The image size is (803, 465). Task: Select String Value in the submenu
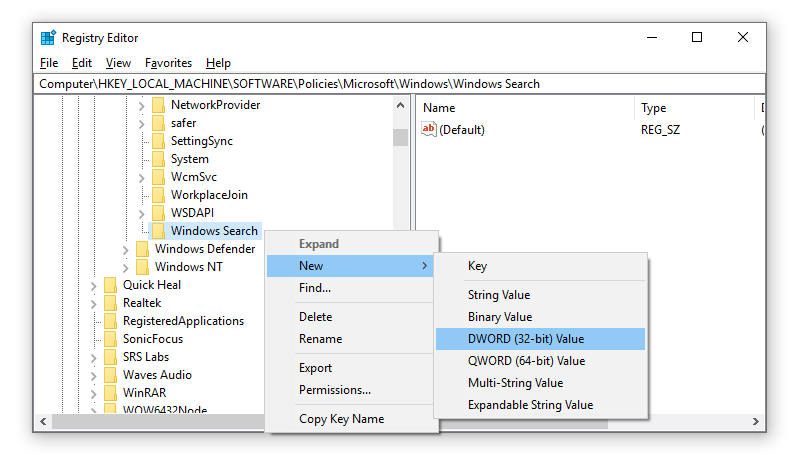click(540, 295)
